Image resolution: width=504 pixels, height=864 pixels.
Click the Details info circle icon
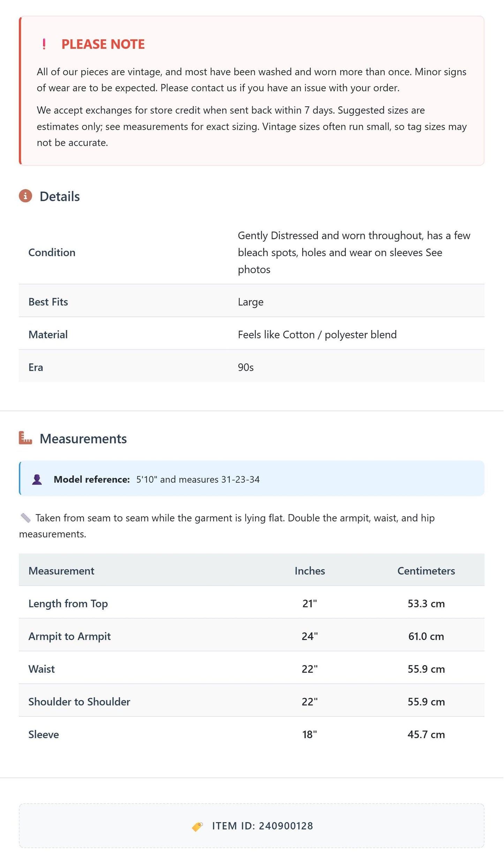tap(25, 196)
